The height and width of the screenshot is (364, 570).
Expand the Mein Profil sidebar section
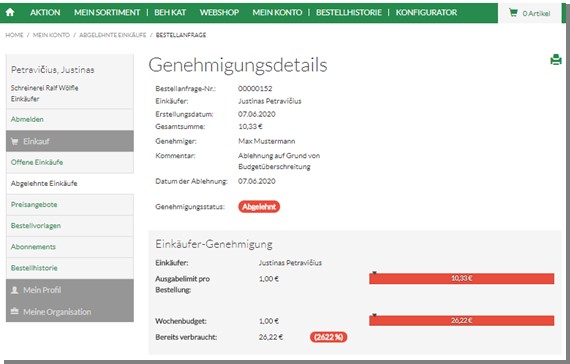(70, 290)
